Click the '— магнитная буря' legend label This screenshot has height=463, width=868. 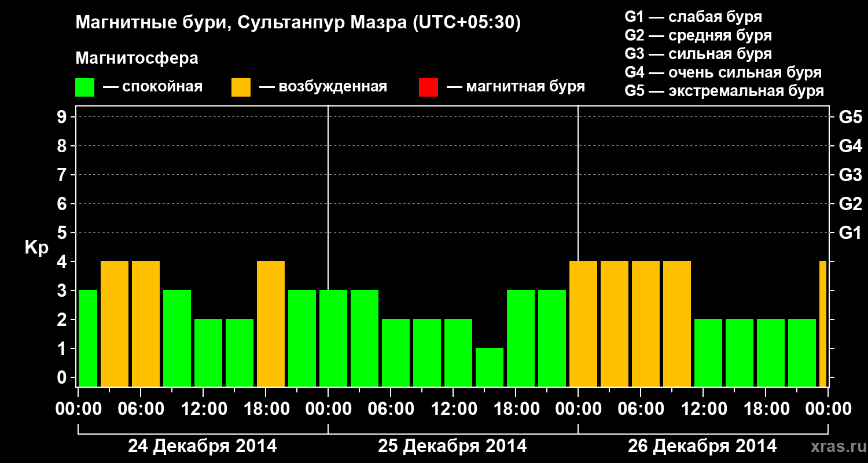(516, 87)
